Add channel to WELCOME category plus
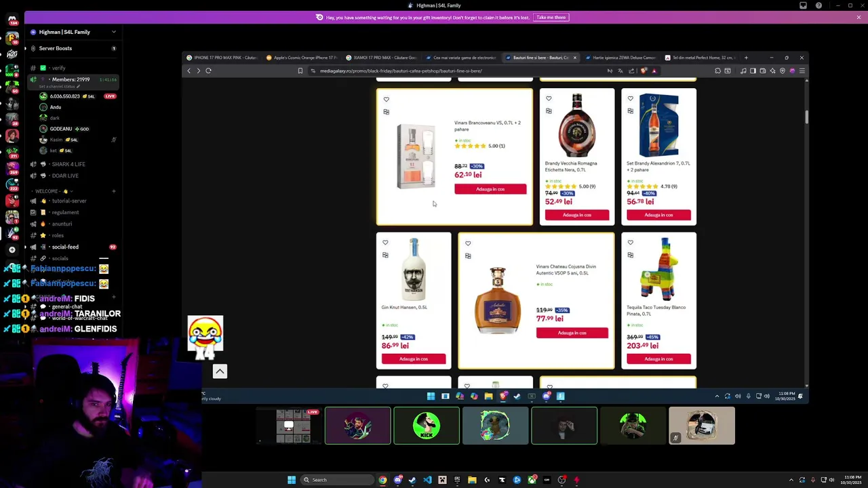Viewport: 868px width, 488px height. click(113, 191)
